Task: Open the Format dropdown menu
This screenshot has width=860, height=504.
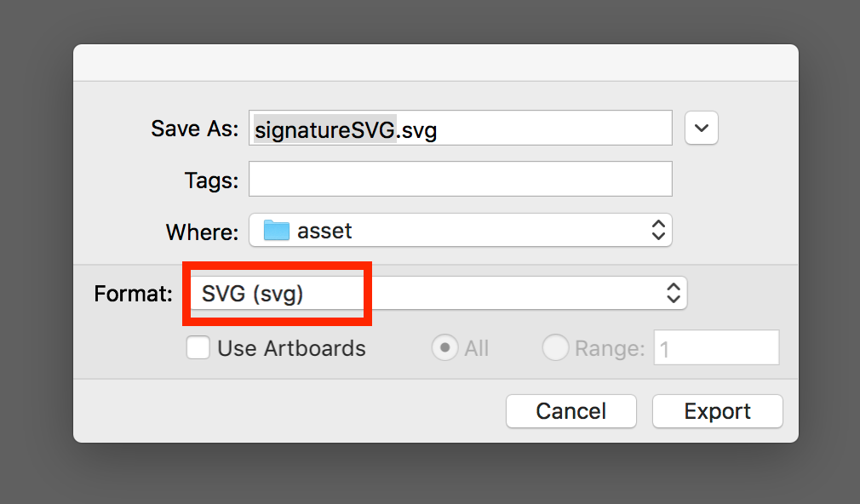Action: (511, 293)
